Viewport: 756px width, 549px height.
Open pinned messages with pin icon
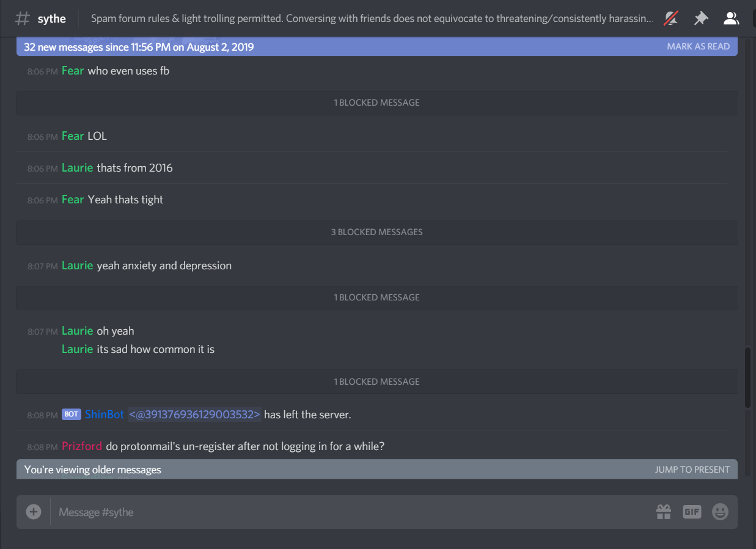click(701, 18)
